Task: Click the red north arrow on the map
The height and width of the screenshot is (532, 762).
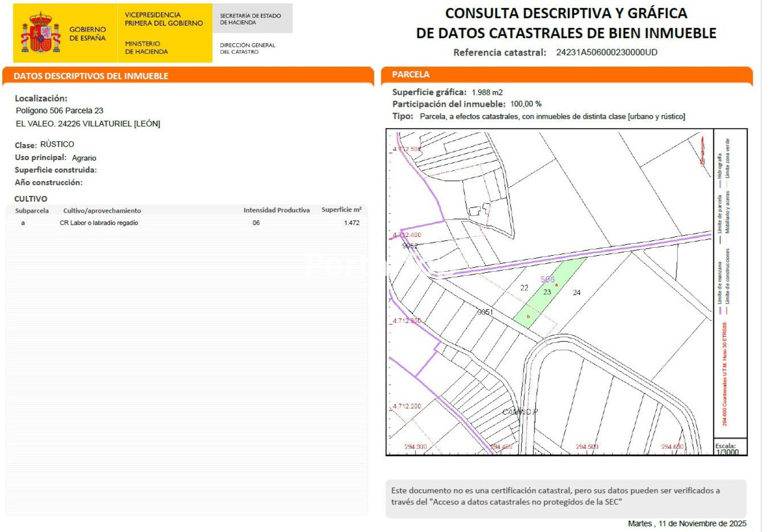Action: click(x=702, y=149)
